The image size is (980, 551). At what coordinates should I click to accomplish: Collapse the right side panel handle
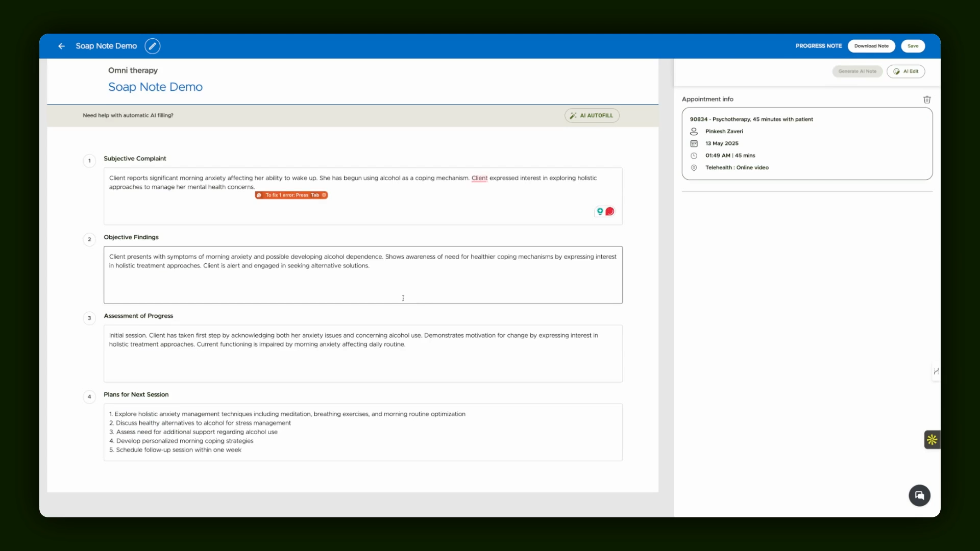click(x=936, y=371)
